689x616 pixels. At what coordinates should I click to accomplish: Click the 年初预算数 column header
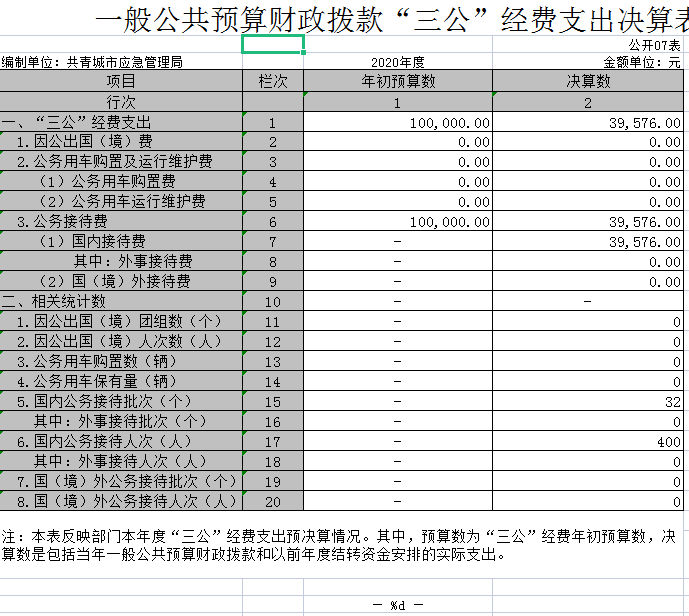point(397,81)
